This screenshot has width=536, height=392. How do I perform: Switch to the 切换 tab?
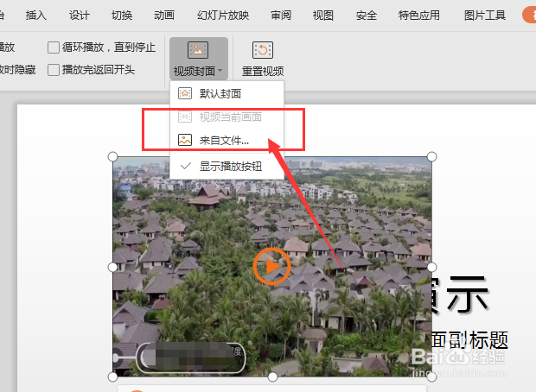[122, 16]
